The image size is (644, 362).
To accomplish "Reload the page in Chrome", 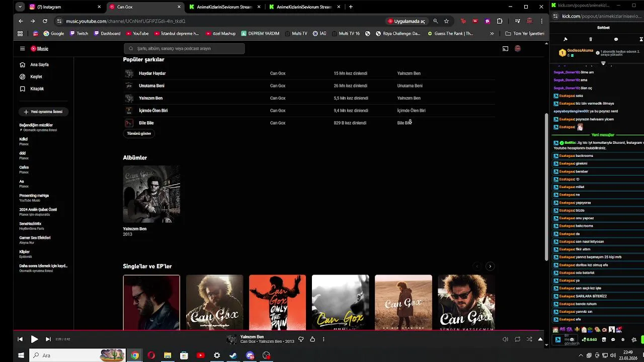I will (x=45, y=21).
